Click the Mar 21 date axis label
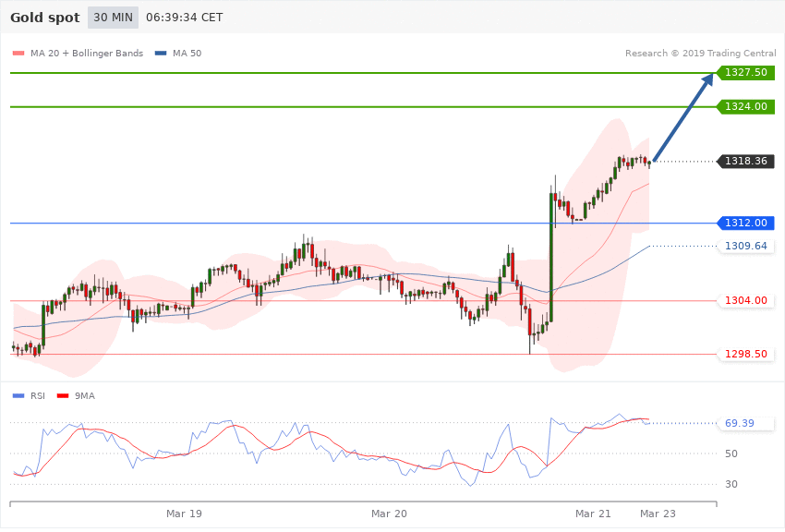The height and width of the screenshot is (532, 785). [593, 514]
